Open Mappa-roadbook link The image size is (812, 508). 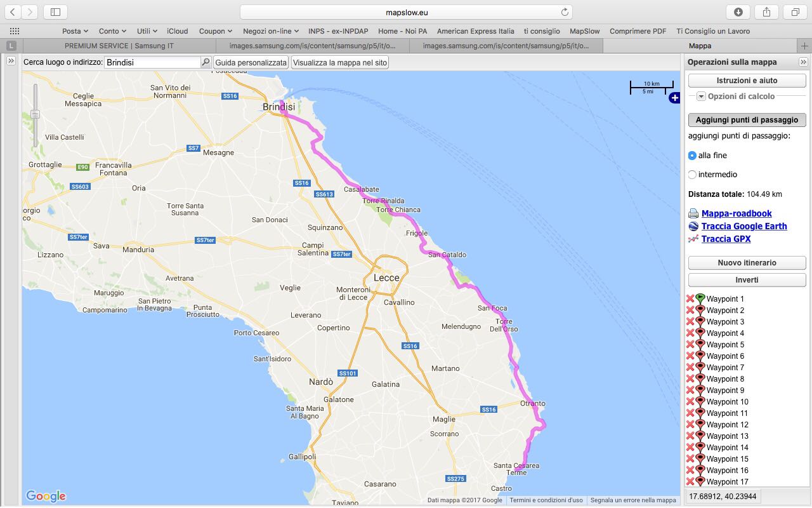point(737,213)
